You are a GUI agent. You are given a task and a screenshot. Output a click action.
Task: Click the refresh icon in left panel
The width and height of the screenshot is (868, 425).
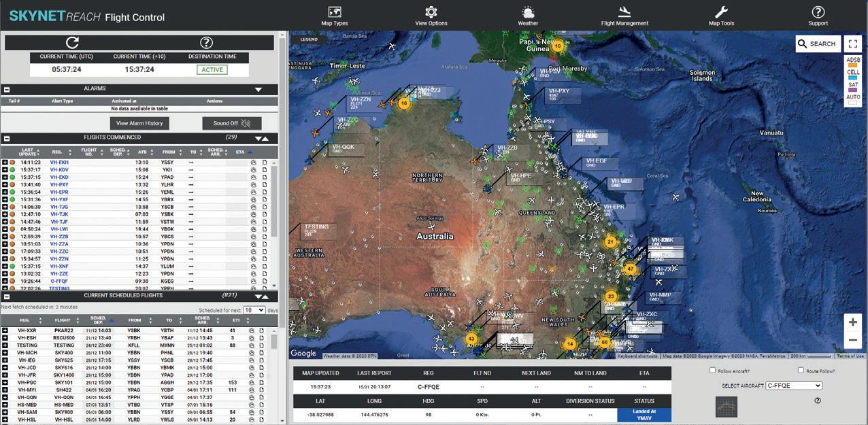[x=72, y=43]
